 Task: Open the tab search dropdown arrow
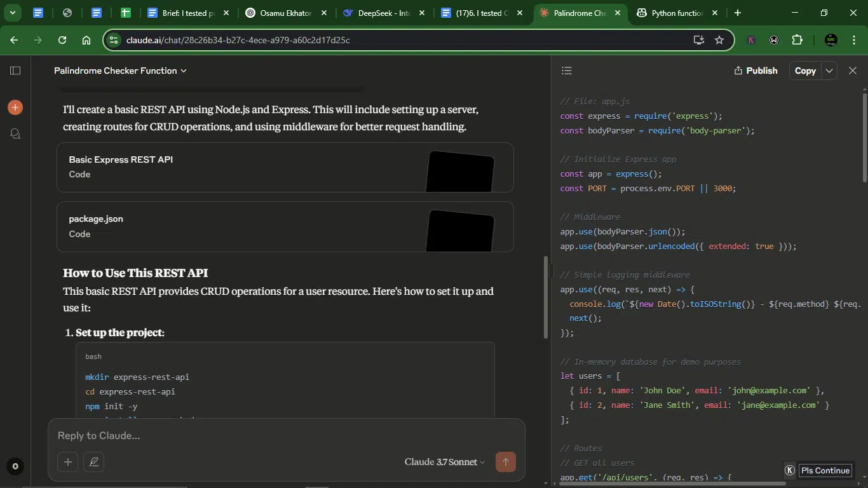click(x=12, y=13)
